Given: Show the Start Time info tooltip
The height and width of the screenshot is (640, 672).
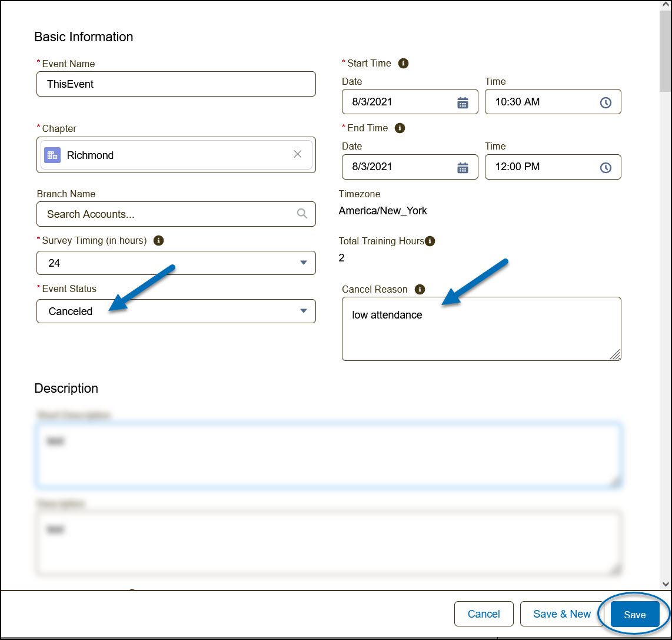Looking at the screenshot, I should click(403, 64).
